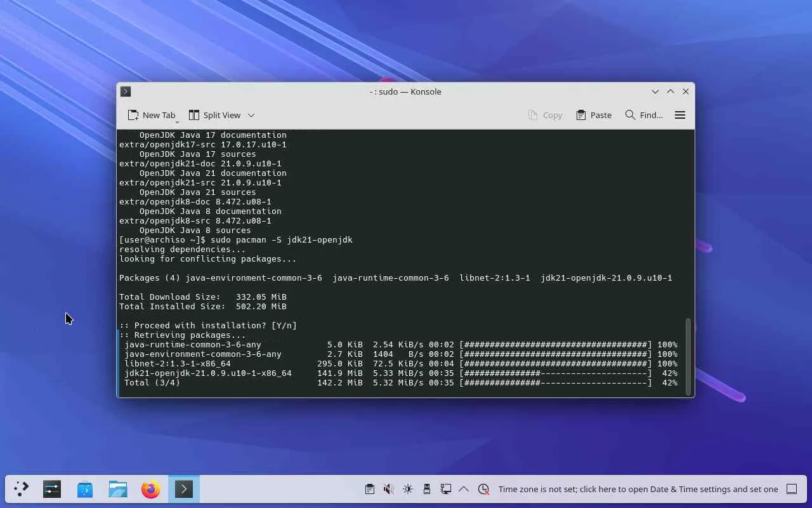The height and width of the screenshot is (508, 812).
Task: Click the "OpenJDK Java 17 documentation" line
Action: (213, 135)
